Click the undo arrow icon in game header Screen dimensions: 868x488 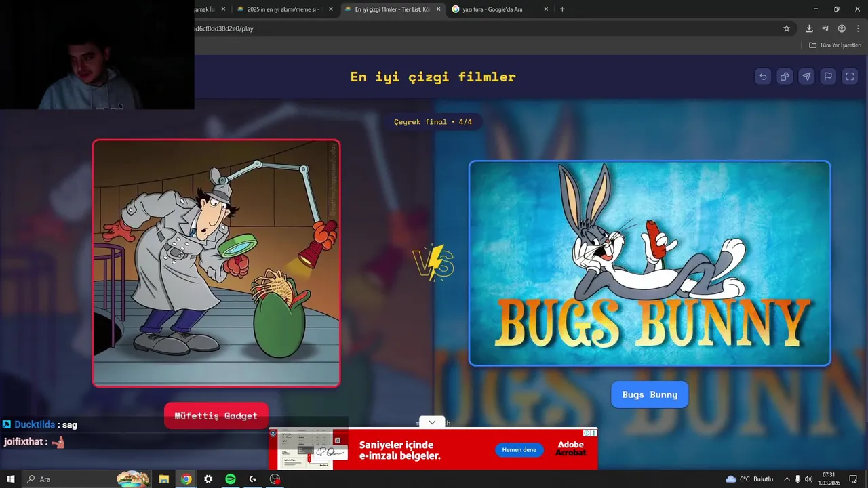click(763, 77)
